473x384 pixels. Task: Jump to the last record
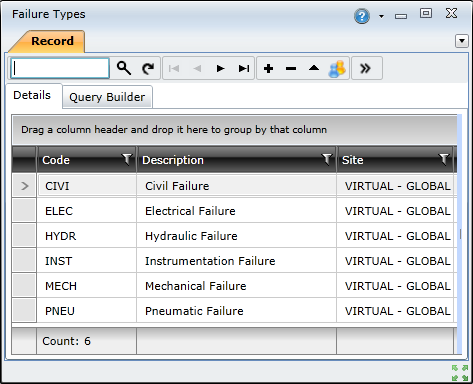pyautogui.click(x=244, y=69)
